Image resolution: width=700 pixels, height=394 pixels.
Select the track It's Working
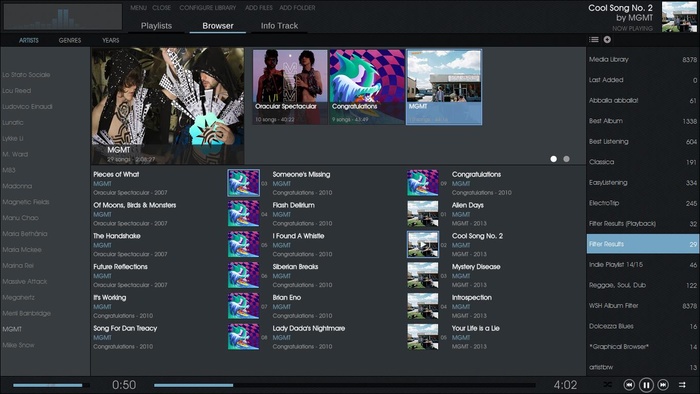tap(109, 298)
